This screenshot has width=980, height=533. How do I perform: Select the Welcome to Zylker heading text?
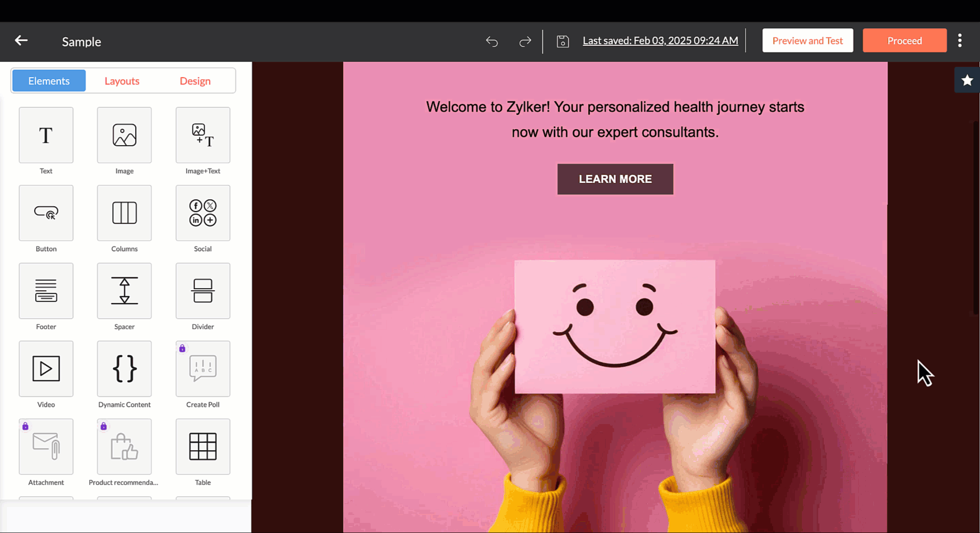click(x=615, y=120)
